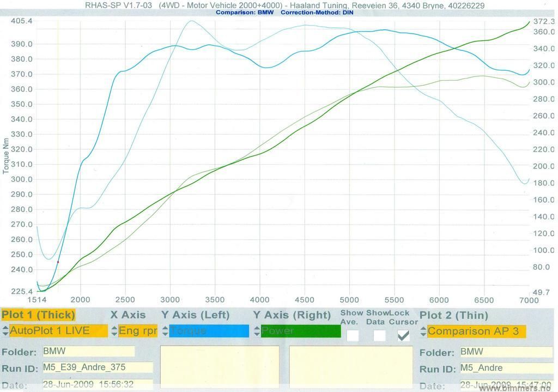Image resolution: width=558 pixels, height=392 pixels.
Task: Click the stepper arrows beside AutoPlot 1 LIVE
Action: (5, 331)
